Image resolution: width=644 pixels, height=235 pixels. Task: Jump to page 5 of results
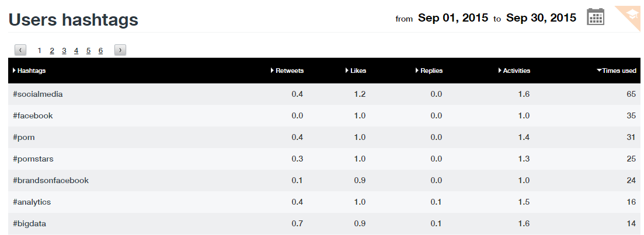(x=88, y=51)
